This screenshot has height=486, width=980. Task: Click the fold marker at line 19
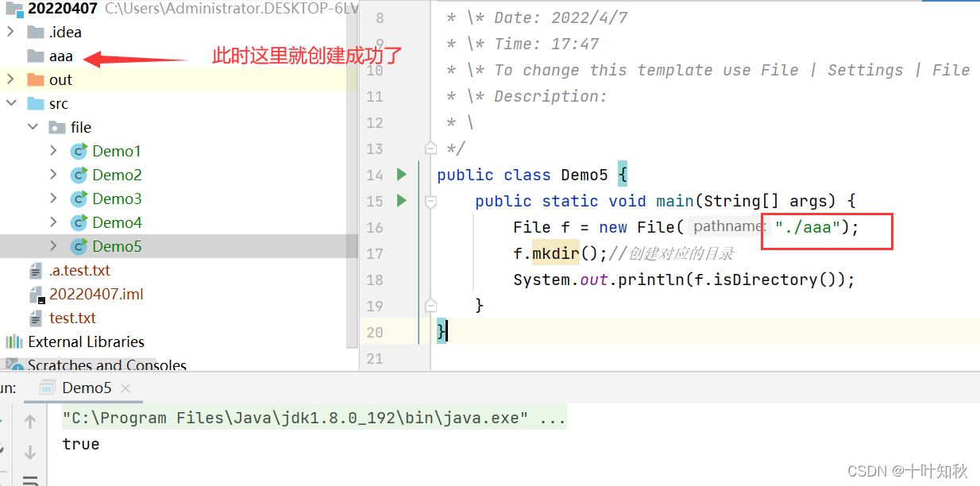[x=430, y=305]
